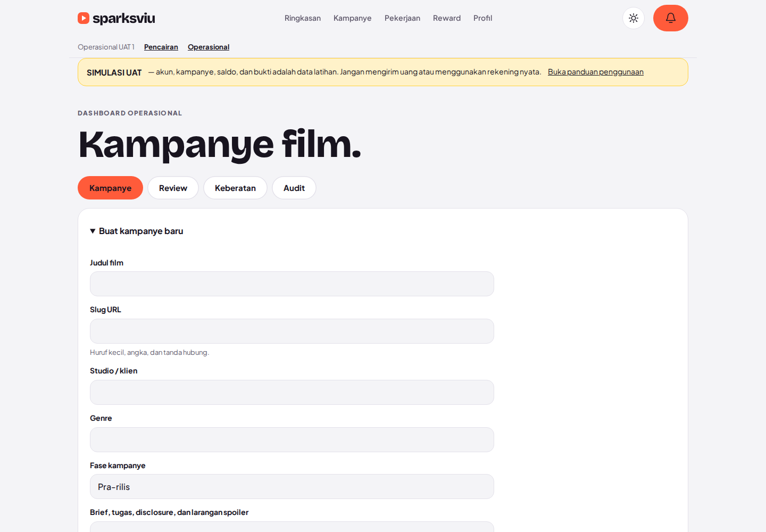This screenshot has height=532, width=766.
Task: Go to Ringkasan in the top navigation
Action: click(x=303, y=18)
